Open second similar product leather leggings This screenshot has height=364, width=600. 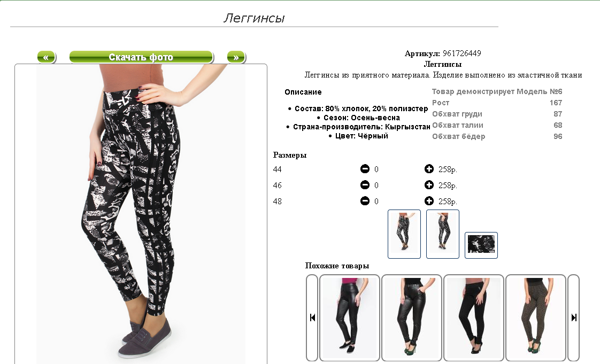point(412,317)
